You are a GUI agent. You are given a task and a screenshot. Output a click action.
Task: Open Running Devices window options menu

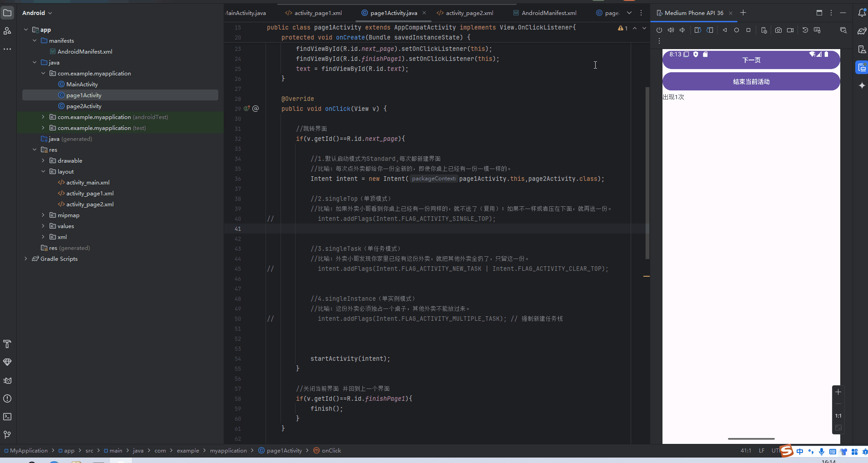coord(831,13)
